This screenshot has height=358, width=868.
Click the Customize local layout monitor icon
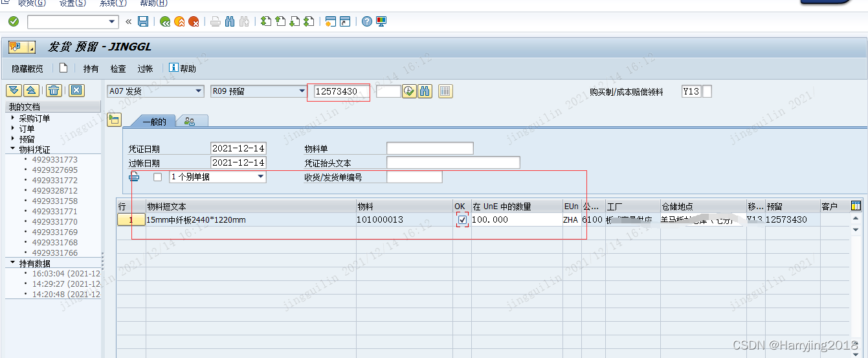coord(381,21)
